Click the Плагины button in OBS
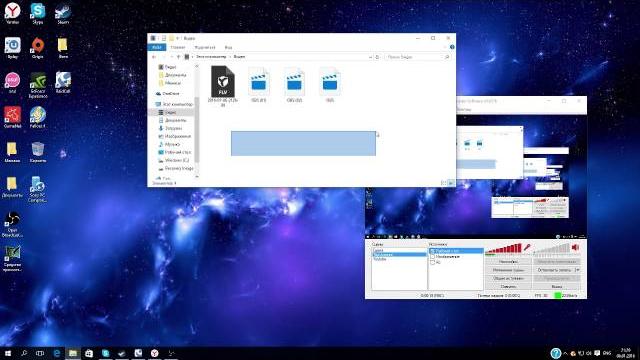This screenshot has height=360, width=640. [508, 287]
